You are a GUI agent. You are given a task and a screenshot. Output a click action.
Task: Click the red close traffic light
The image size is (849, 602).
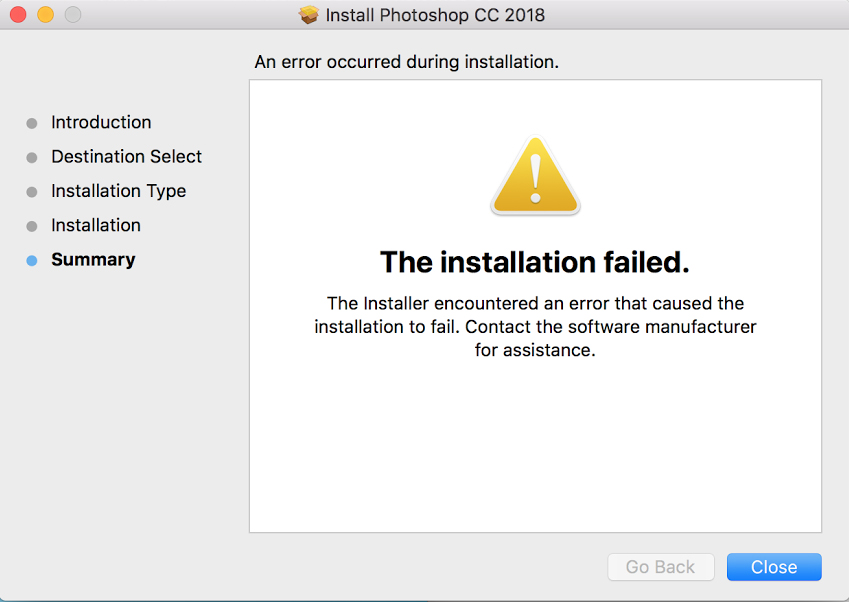pyautogui.click(x=16, y=14)
